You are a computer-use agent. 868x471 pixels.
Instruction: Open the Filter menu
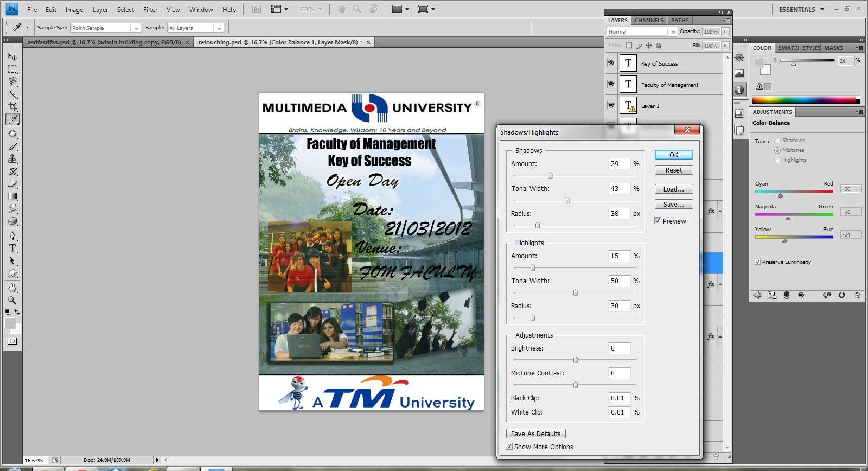pos(150,9)
